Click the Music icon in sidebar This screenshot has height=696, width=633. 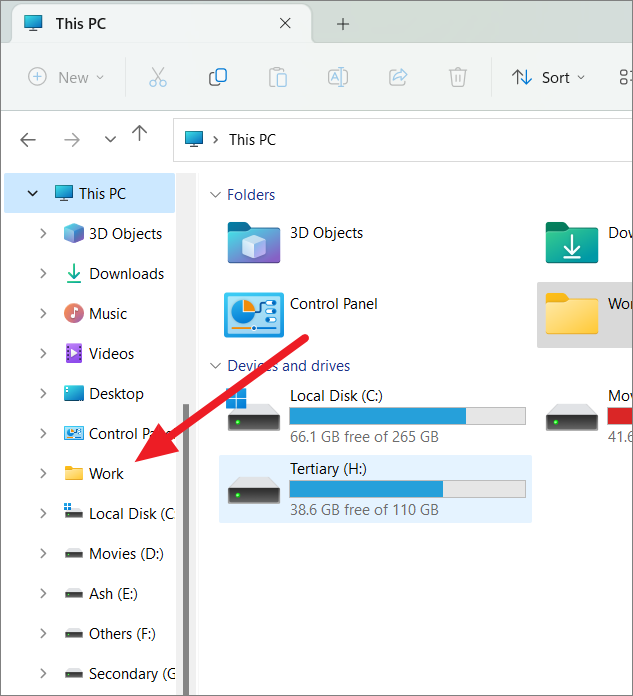coord(74,313)
